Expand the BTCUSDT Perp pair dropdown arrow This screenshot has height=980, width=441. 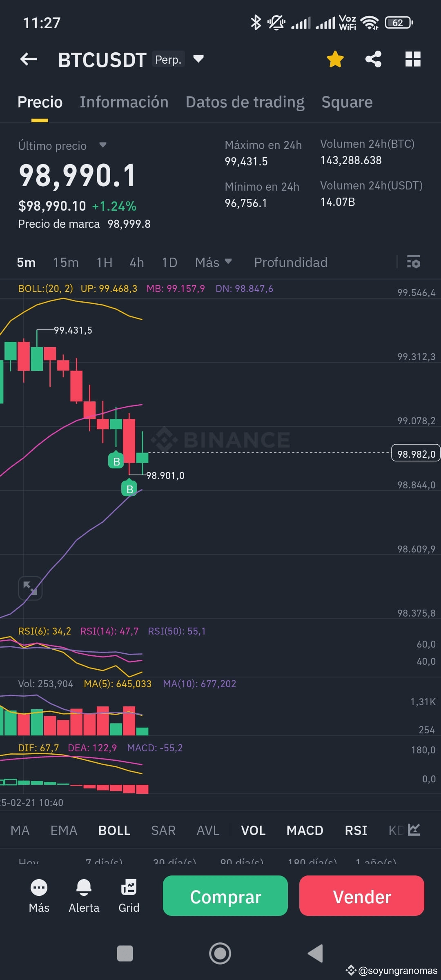point(198,59)
